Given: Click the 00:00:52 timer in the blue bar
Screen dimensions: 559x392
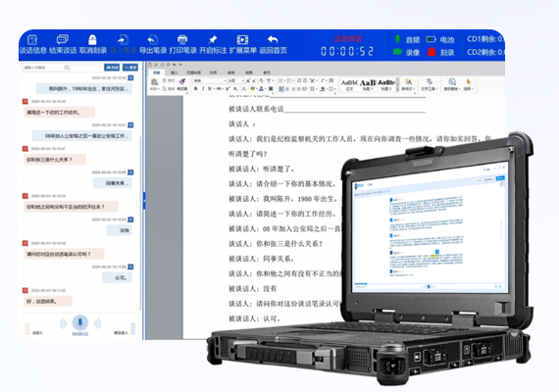Looking at the screenshot, I should pyautogui.click(x=347, y=51).
